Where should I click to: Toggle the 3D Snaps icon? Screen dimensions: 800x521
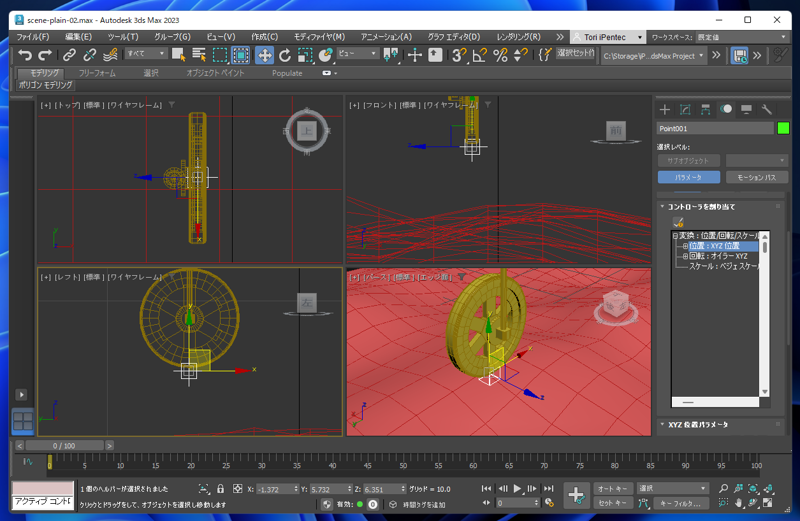(459, 55)
